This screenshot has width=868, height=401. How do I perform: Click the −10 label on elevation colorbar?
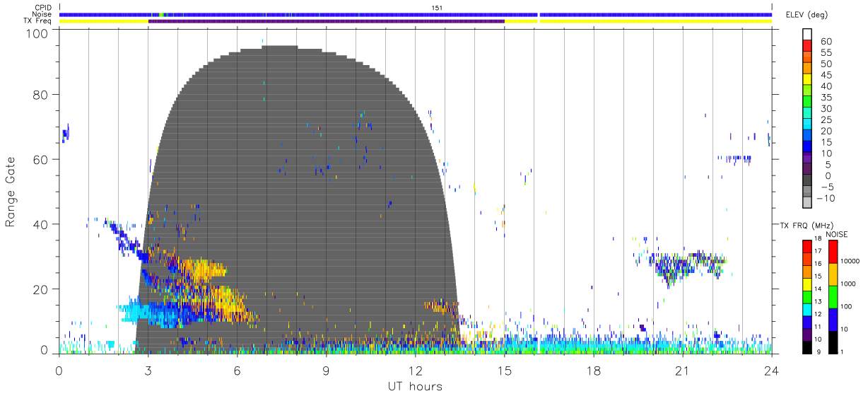click(x=826, y=198)
